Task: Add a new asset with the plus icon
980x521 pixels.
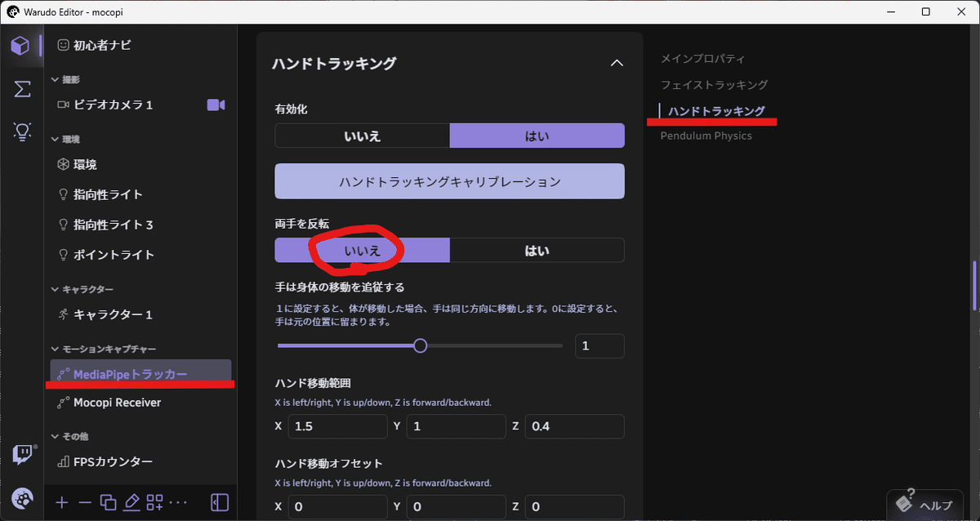Action: pos(61,502)
